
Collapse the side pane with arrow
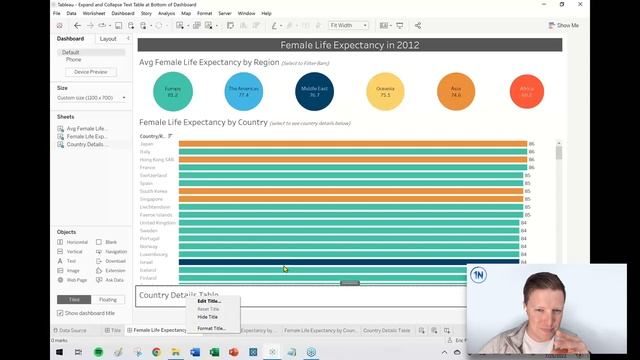pos(128,38)
